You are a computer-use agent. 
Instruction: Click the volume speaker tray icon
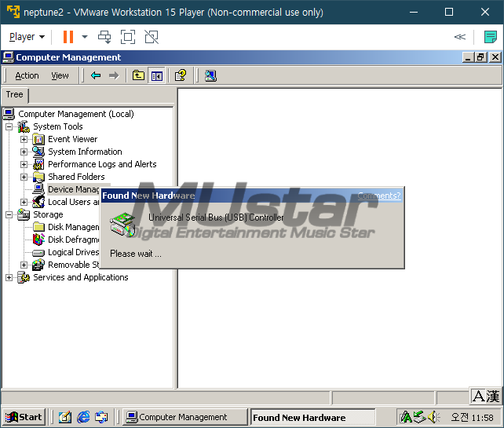433,417
